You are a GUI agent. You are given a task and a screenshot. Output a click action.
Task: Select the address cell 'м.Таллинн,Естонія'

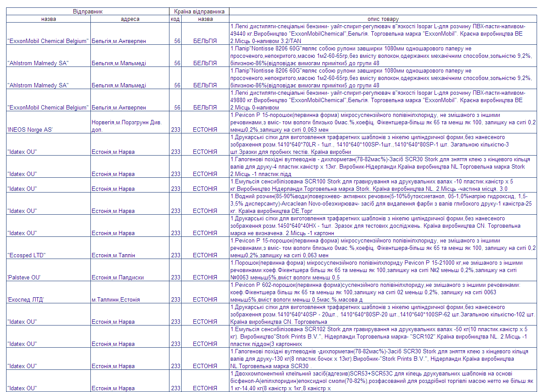(x=130, y=292)
